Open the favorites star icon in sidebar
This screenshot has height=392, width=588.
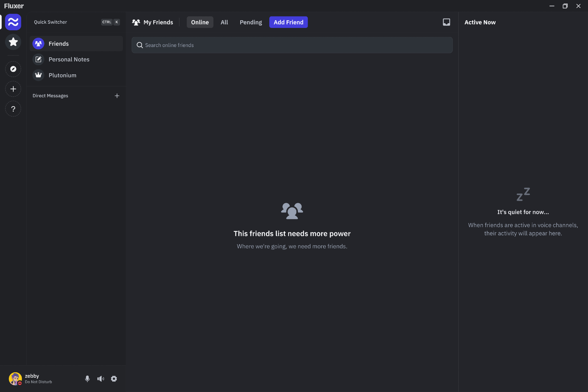pyautogui.click(x=13, y=42)
